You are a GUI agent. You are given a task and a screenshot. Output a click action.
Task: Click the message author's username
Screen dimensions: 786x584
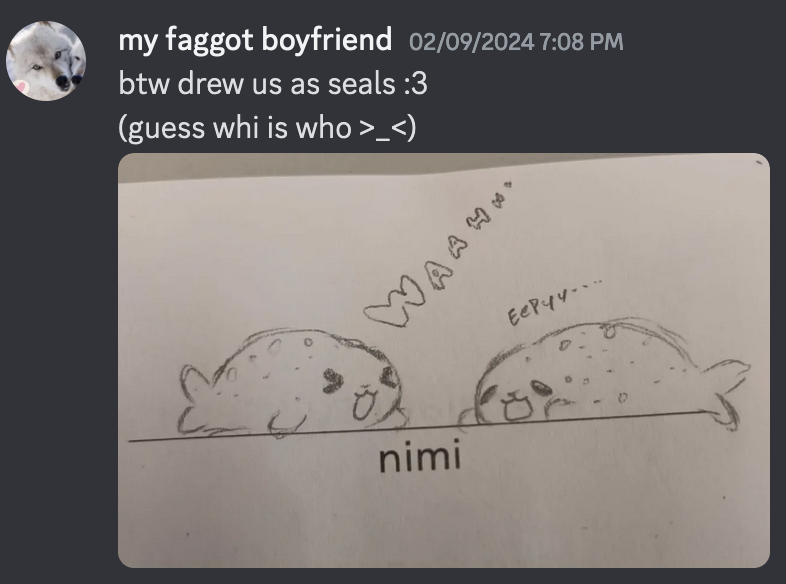[x=255, y=40]
